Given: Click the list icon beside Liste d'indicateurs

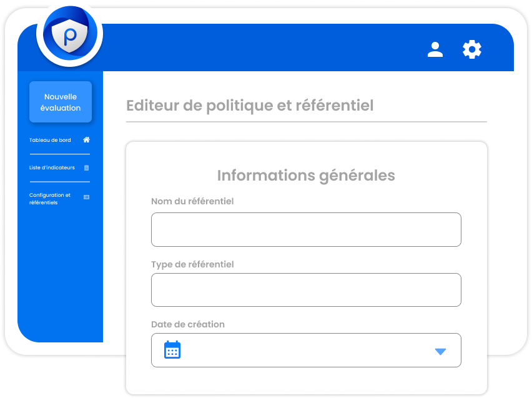Looking at the screenshot, I should click(x=87, y=167).
